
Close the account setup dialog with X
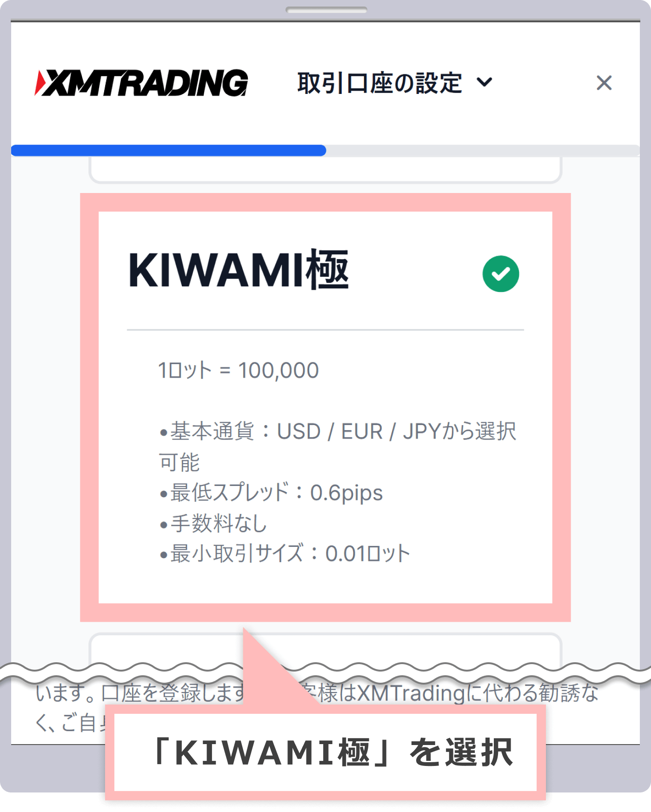(604, 83)
